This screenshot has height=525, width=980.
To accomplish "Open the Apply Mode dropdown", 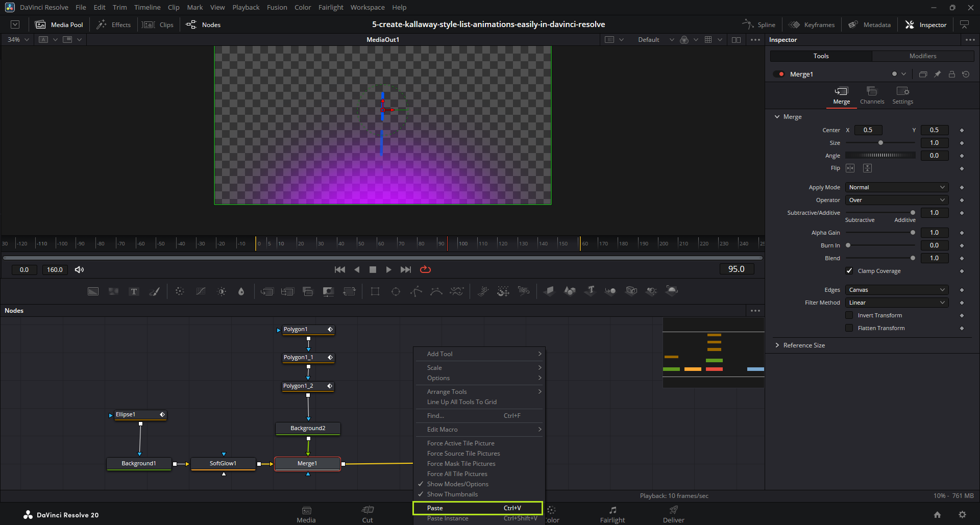I will click(897, 187).
